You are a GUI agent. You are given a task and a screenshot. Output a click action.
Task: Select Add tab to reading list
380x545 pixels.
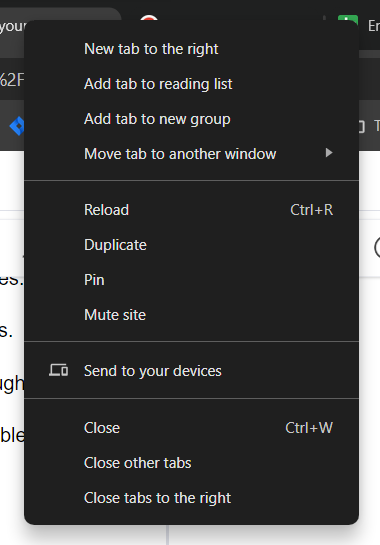pyautogui.click(x=191, y=84)
